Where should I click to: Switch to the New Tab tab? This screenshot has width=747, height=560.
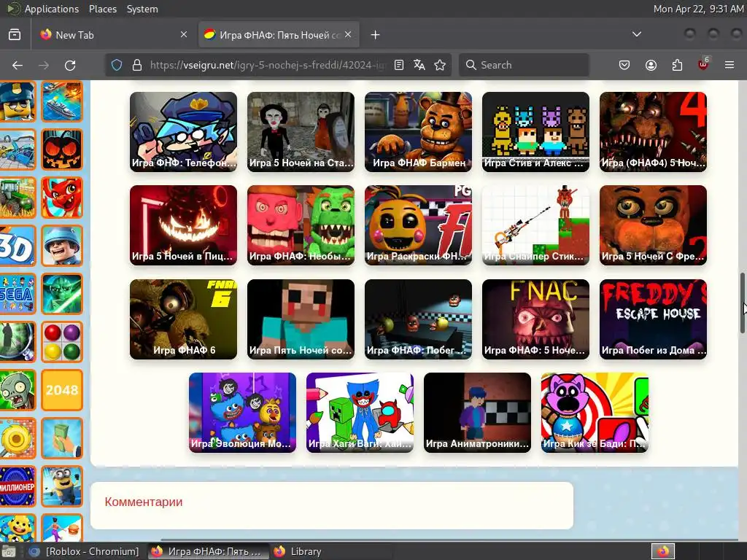tap(113, 35)
